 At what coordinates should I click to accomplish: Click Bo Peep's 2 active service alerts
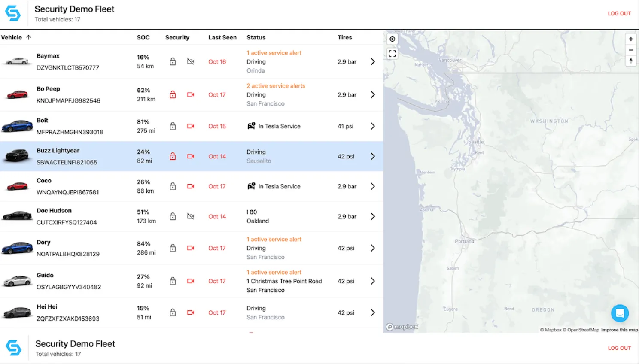276,86
